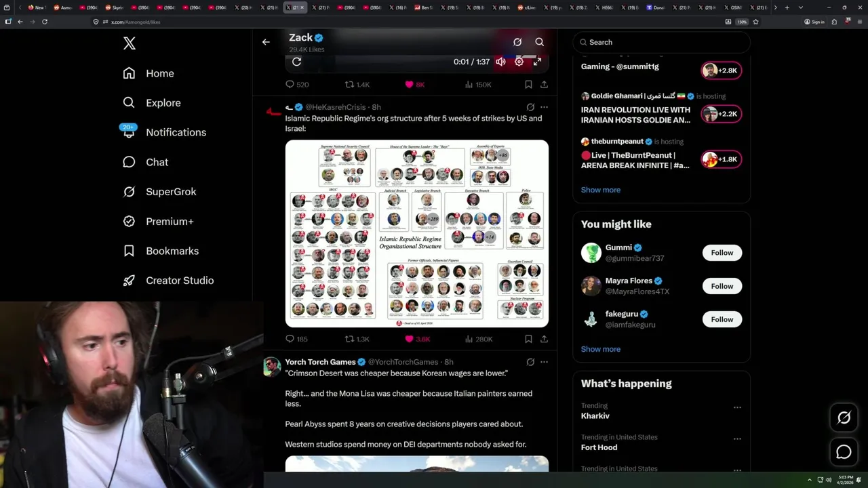868x488 pixels.
Task: Click Yorch Torch Games avatar
Action: (271, 367)
